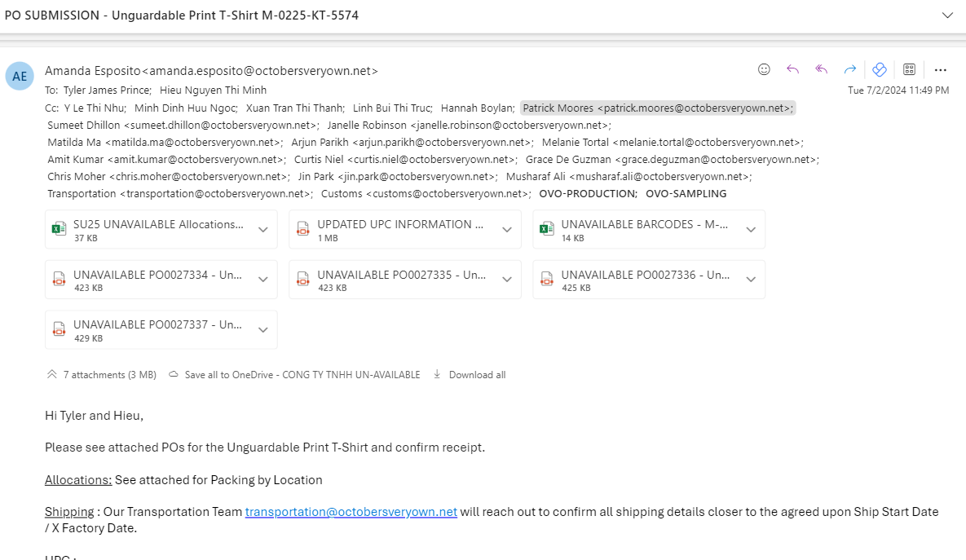Click the emoji reaction icon
This screenshot has width=966, height=560.
click(764, 69)
